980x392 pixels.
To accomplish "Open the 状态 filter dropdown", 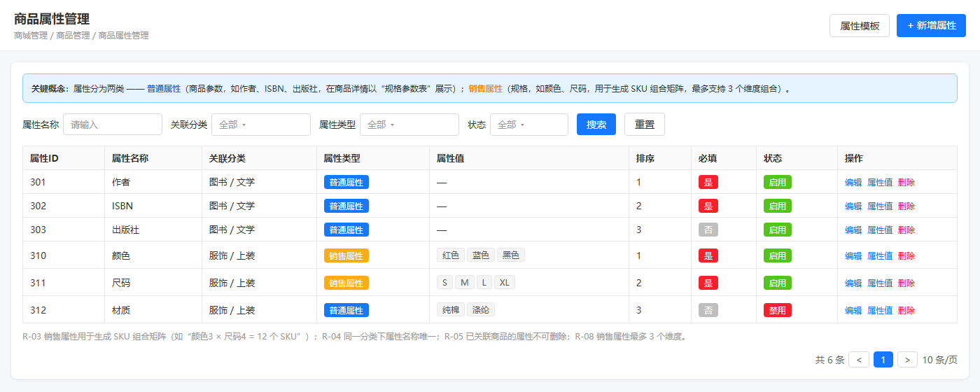I will pos(529,125).
